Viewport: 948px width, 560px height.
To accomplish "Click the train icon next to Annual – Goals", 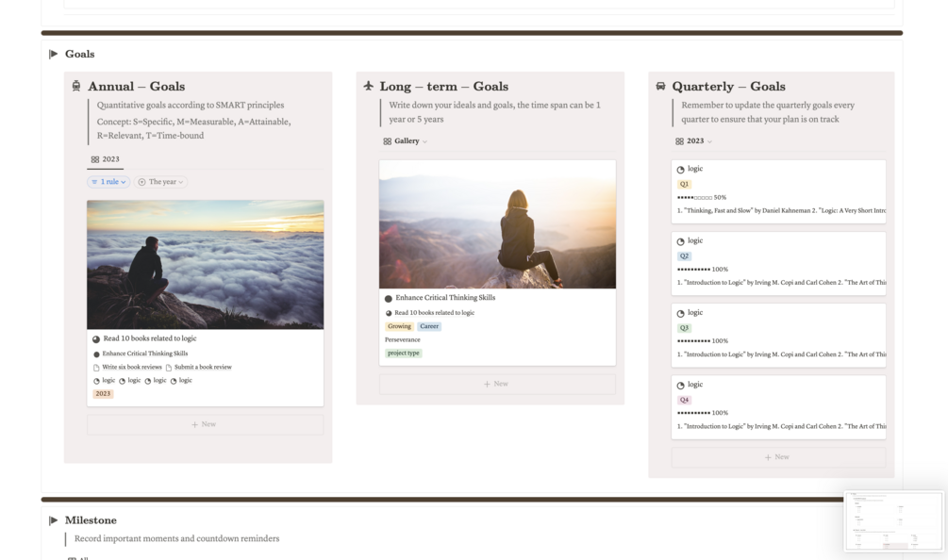I will click(x=76, y=87).
